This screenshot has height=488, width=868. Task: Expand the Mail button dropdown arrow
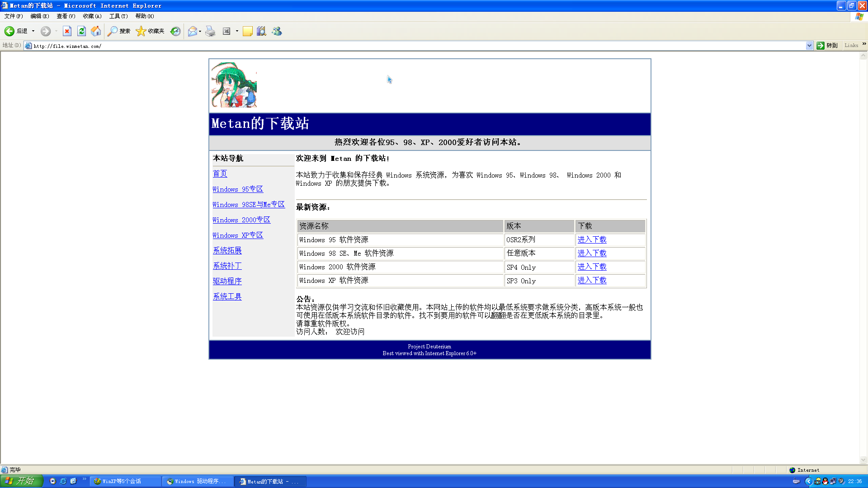[200, 31]
